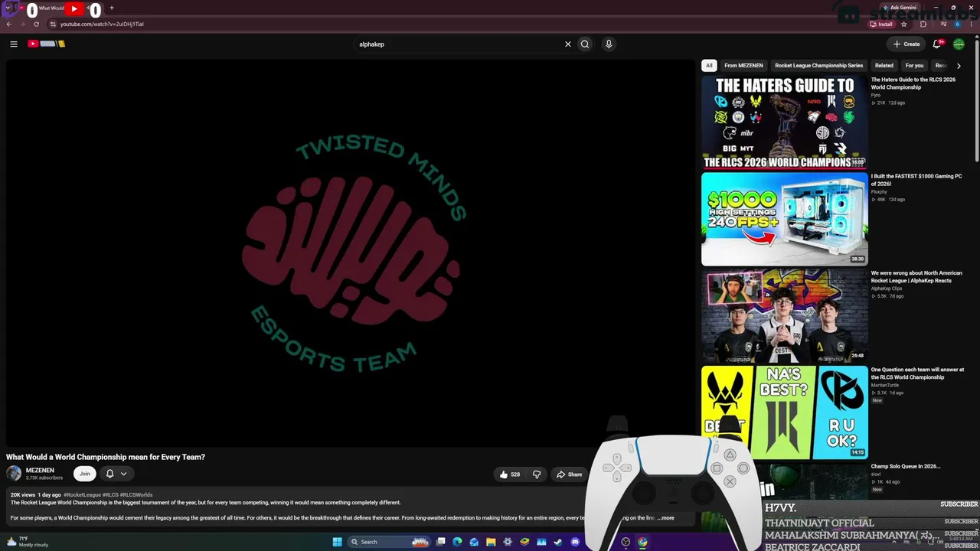Screen dimensions: 980x551
Task: Go to the YouTube home logo
Action: [46, 44]
